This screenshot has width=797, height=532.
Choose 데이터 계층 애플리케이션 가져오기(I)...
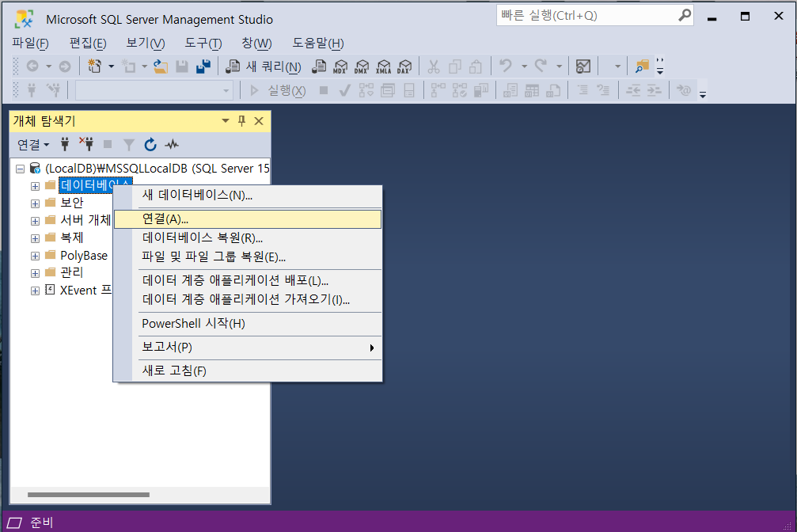click(x=248, y=299)
